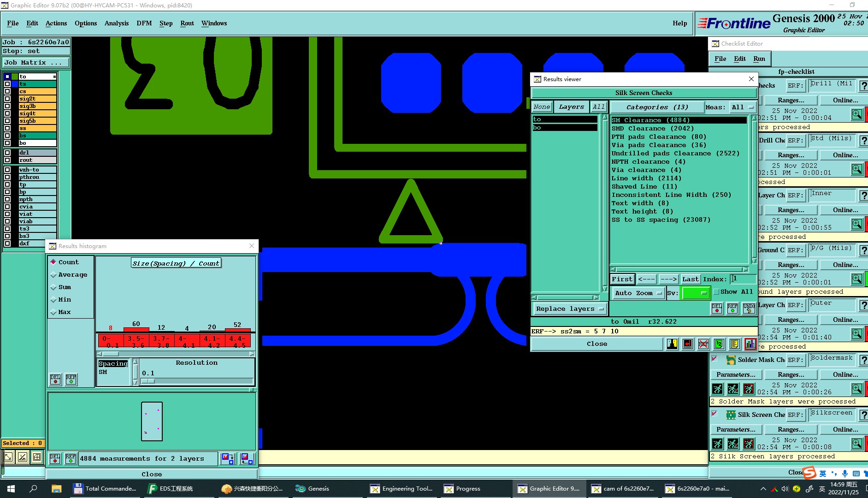Viewport: 868px width, 498px height.
Task: Select the Min radio option
Action: (x=53, y=300)
